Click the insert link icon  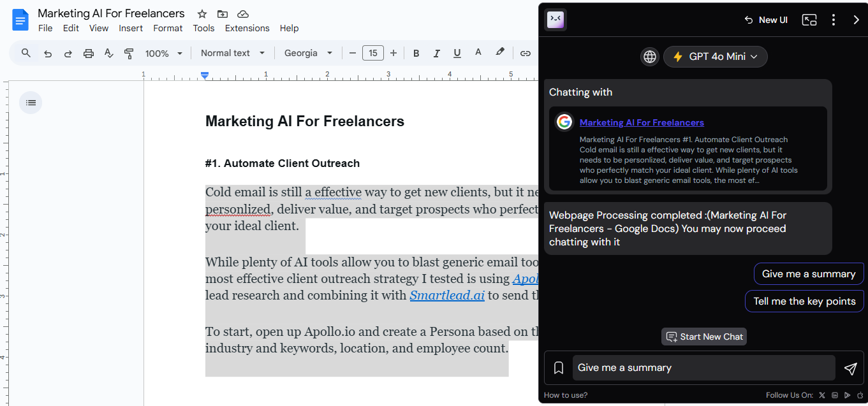[525, 54]
